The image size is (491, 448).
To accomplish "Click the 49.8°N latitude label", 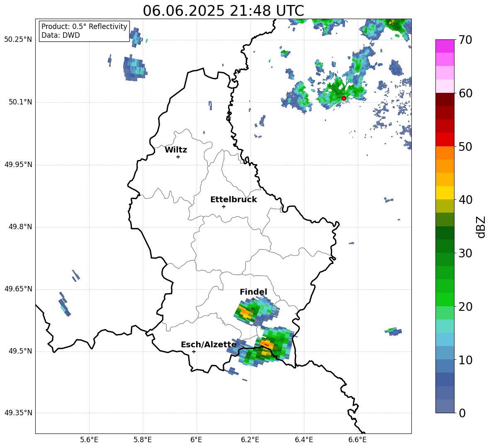I will click(x=20, y=227).
